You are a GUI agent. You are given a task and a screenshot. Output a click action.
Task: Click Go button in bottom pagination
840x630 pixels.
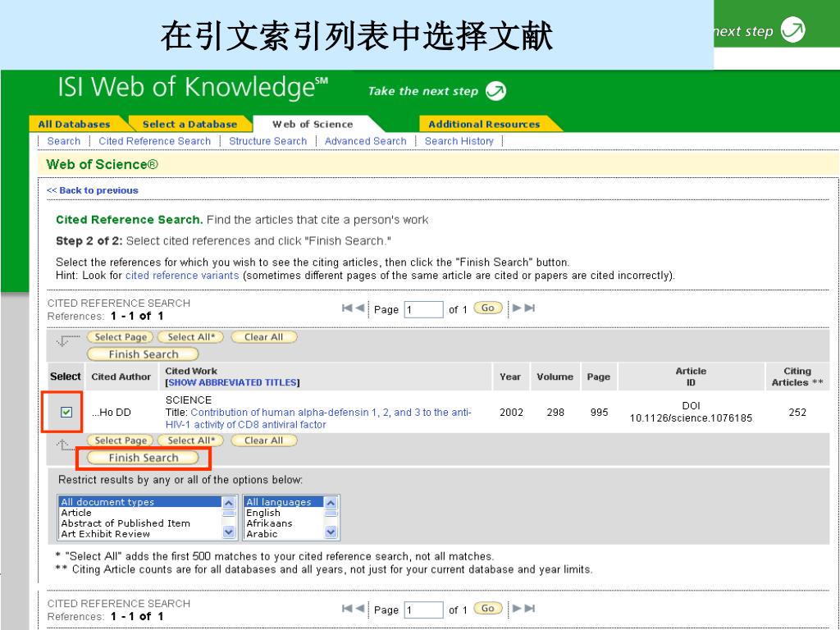pos(488,609)
